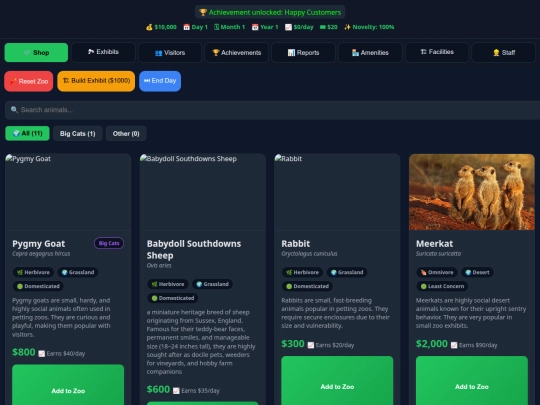Viewport: 540px width, 405px height.
Task: Add Pygmy Goat to zoo
Action: (x=68, y=385)
